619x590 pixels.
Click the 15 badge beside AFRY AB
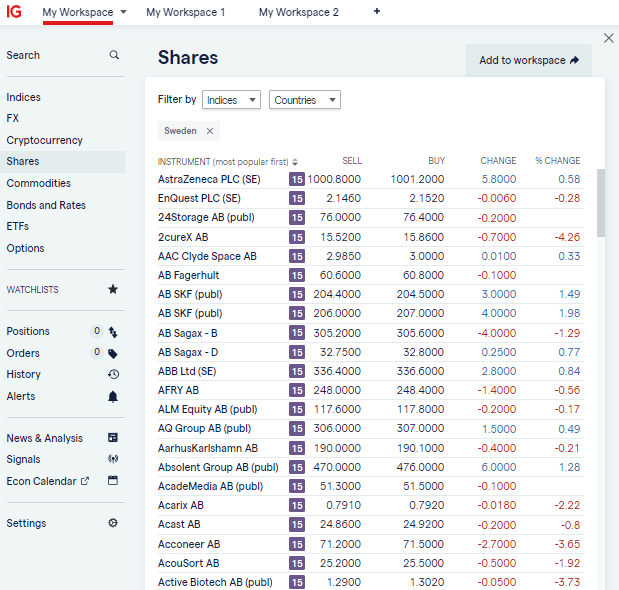[297, 390]
